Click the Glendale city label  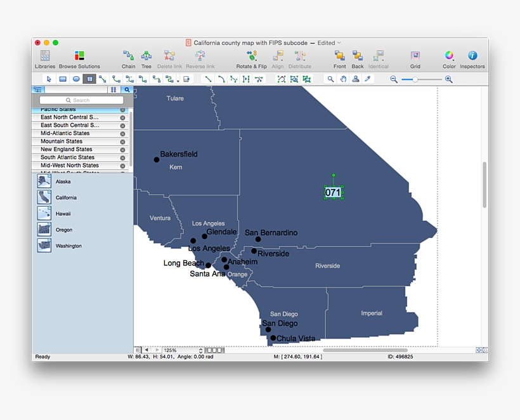(x=221, y=232)
